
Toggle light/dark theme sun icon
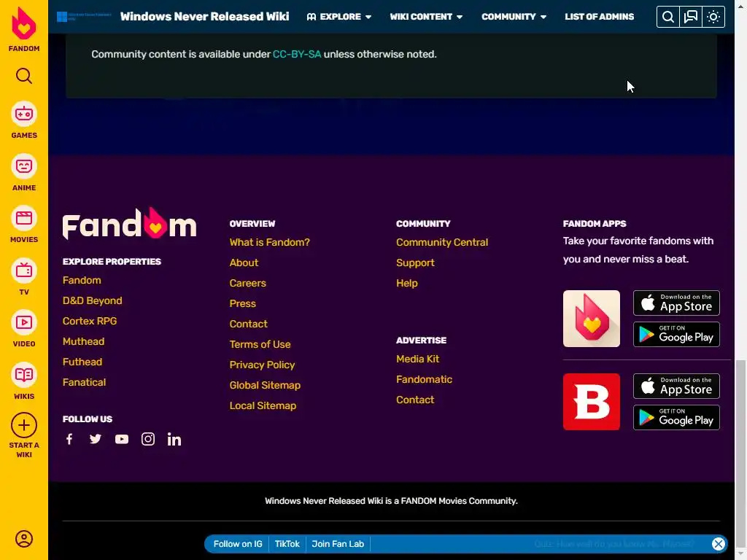[x=713, y=17]
